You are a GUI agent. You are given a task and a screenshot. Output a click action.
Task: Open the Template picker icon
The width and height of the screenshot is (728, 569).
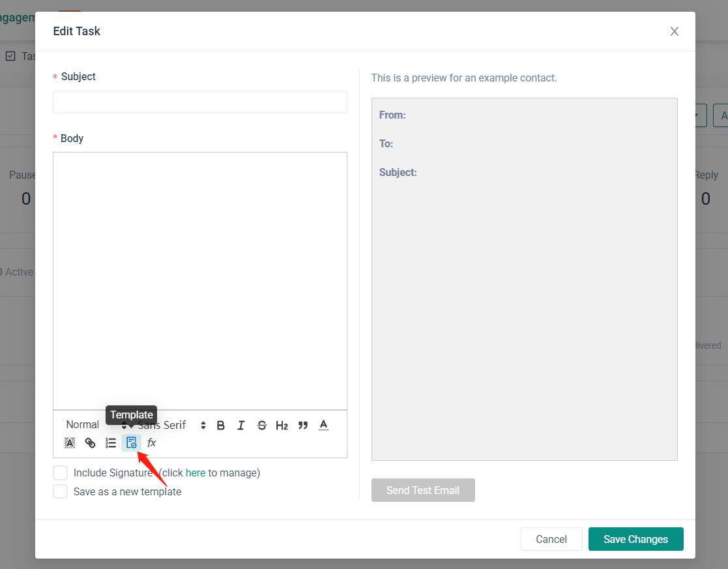point(131,443)
